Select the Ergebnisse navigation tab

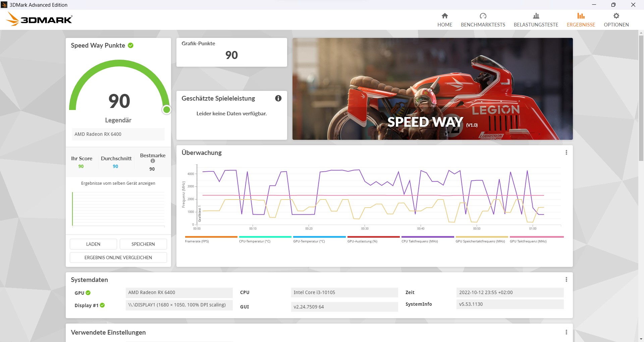(x=581, y=20)
